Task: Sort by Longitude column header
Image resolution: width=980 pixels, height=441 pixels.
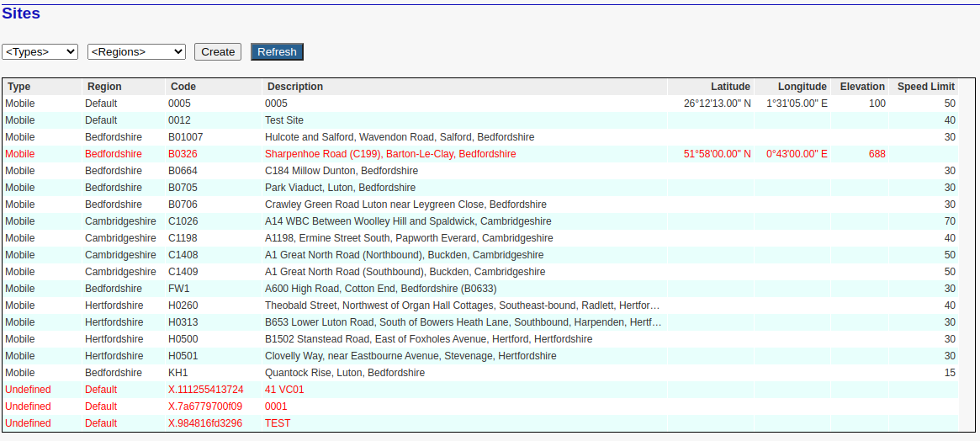Action: pos(802,87)
